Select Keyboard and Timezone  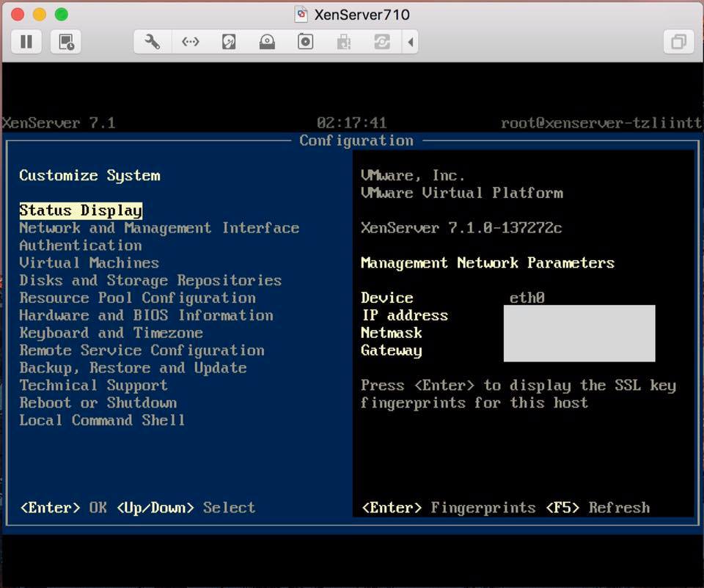111,333
